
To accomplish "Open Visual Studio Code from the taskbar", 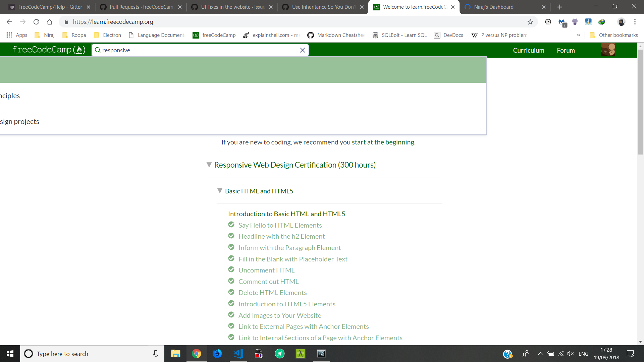I will pos(238,354).
